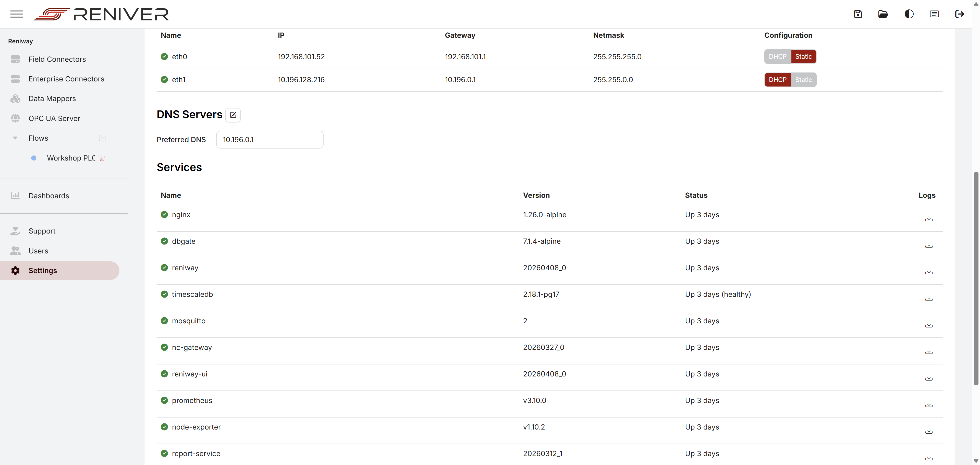This screenshot has height=465, width=980.
Task: Download logs for the nginx service
Action: click(x=929, y=218)
